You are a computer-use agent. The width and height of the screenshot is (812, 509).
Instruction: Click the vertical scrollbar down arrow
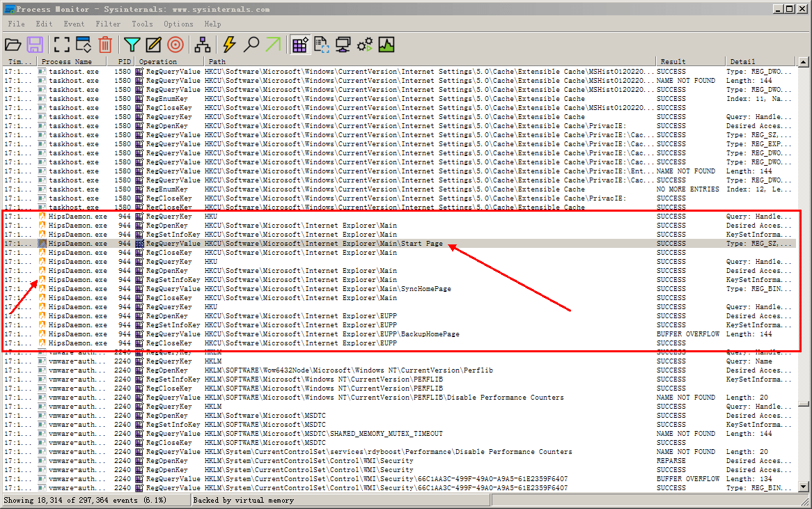(804, 487)
